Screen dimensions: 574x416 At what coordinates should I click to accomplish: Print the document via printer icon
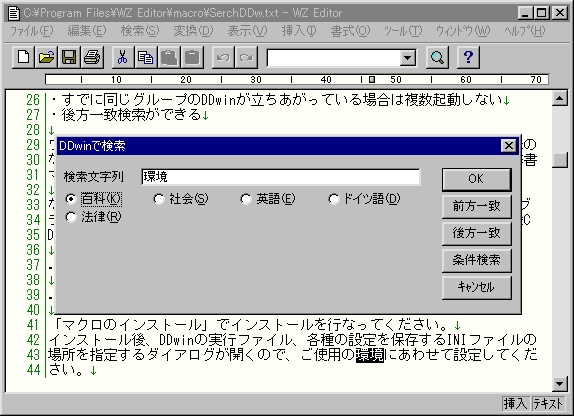point(92,57)
